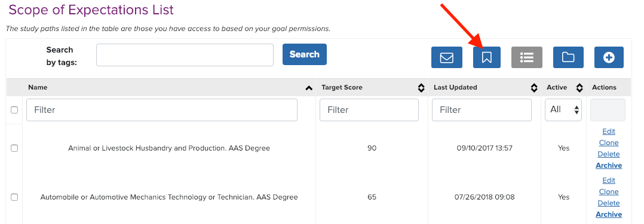Screen dimensions: 644x224
Task: Focus the Last Updated Filter field
Action: click(482, 110)
